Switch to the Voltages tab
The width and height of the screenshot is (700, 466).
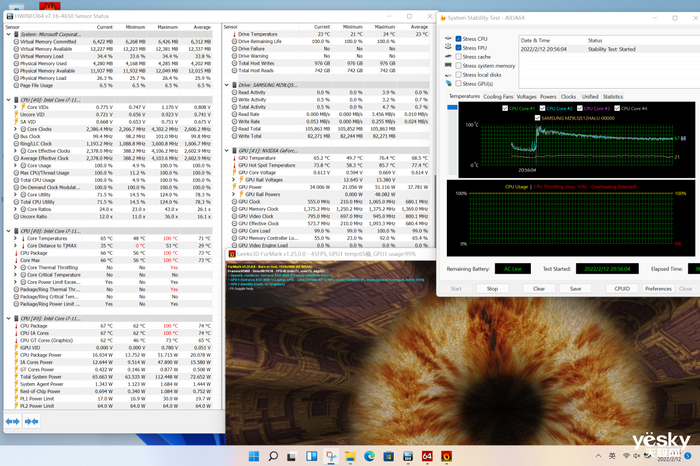pos(527,97)
